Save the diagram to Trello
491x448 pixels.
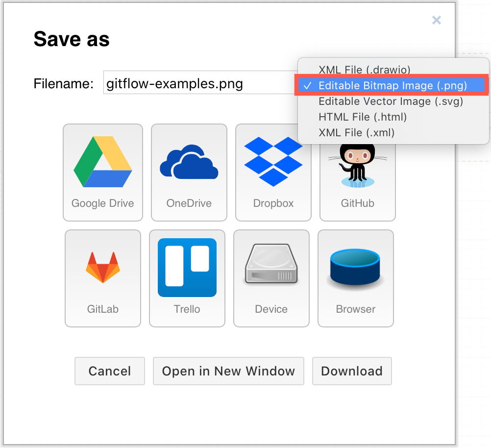point(187,278)
